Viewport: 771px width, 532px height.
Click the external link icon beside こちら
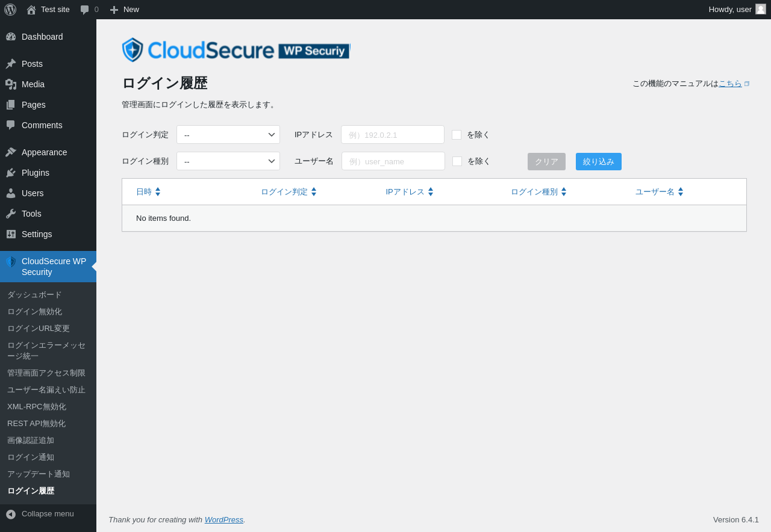(747, 84)
